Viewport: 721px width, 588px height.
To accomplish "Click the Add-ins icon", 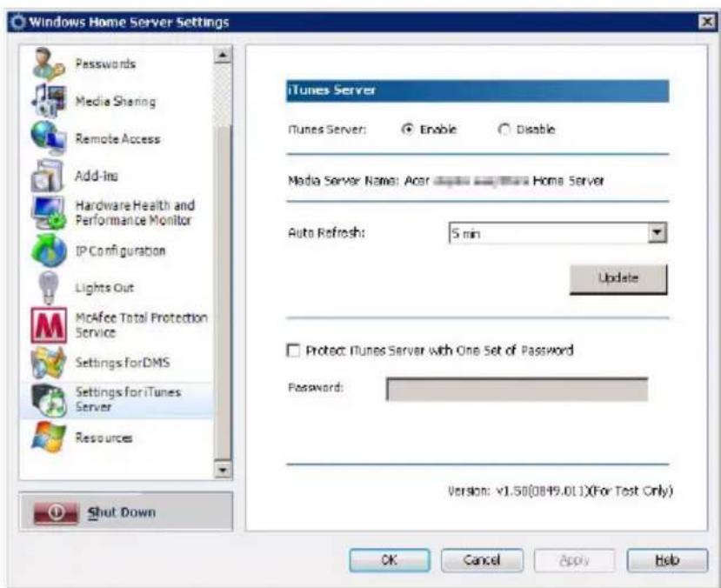I will pos(47,175).
